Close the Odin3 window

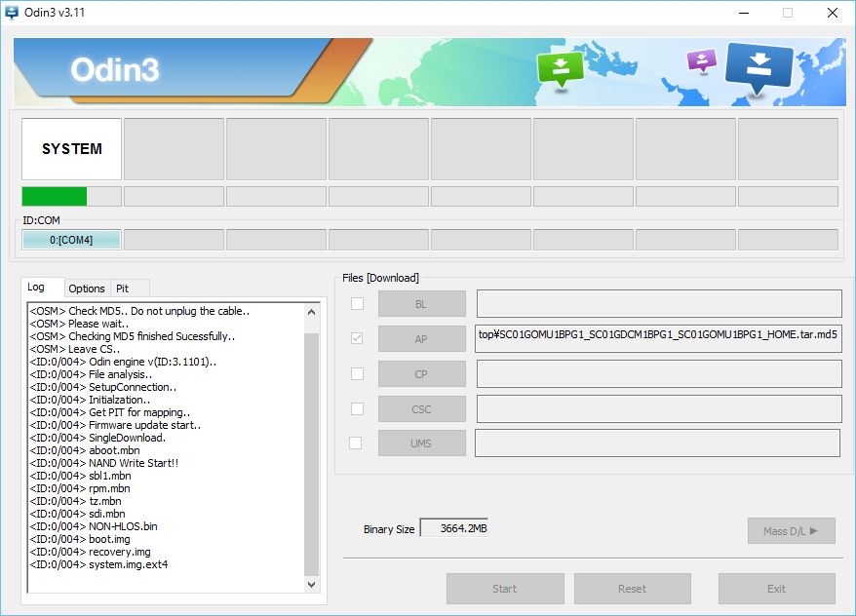832,13
